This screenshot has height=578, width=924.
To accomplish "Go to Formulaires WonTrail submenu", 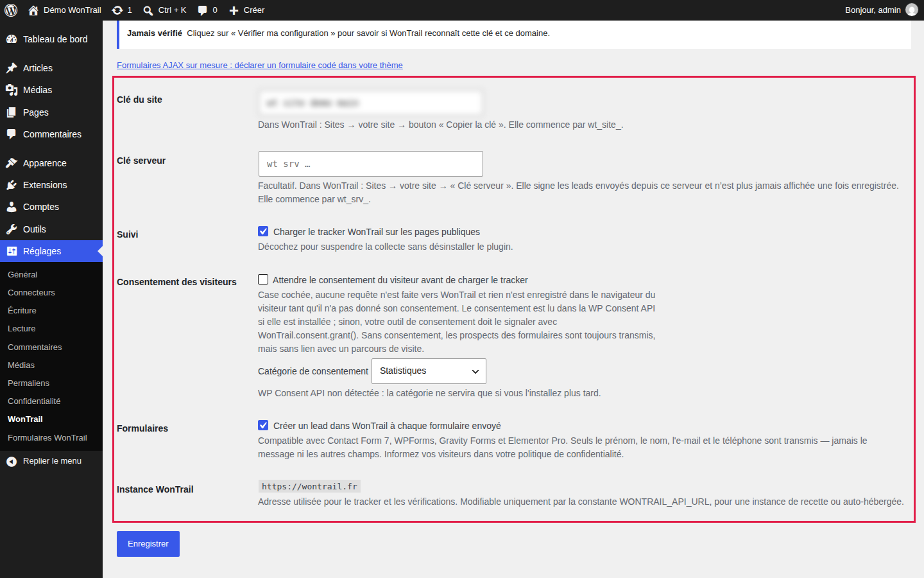I will (x=47, y=438).
